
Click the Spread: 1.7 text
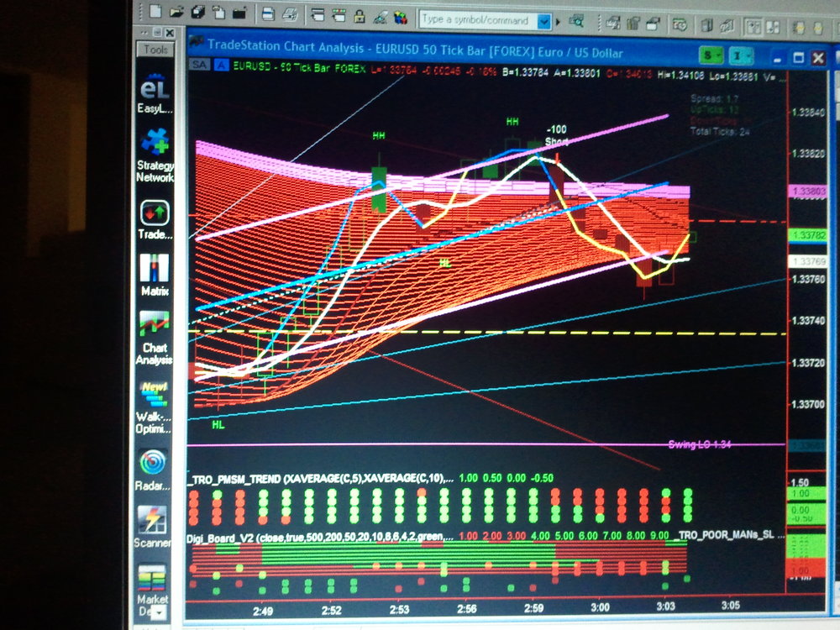(715, 98)
